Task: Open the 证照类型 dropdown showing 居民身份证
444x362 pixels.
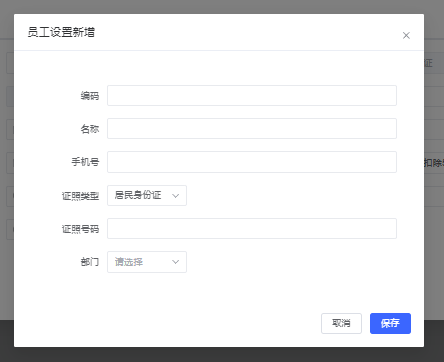Action: coord(147,195)
